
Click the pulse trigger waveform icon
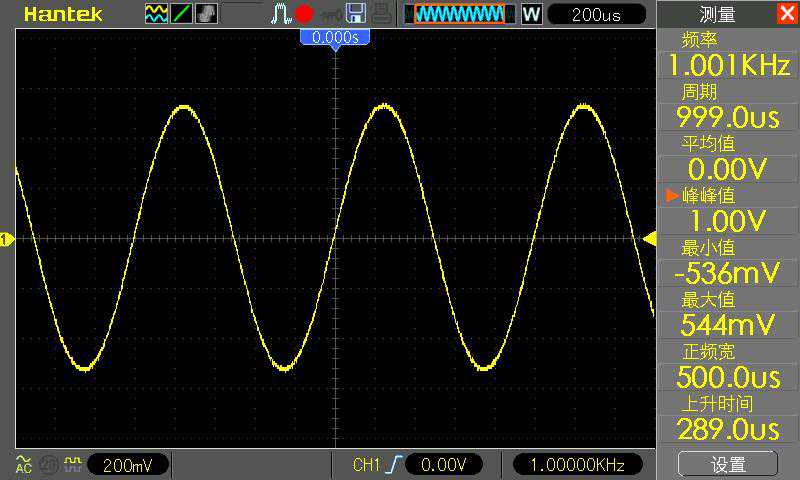pyautogui.click(x=280, y=14)
